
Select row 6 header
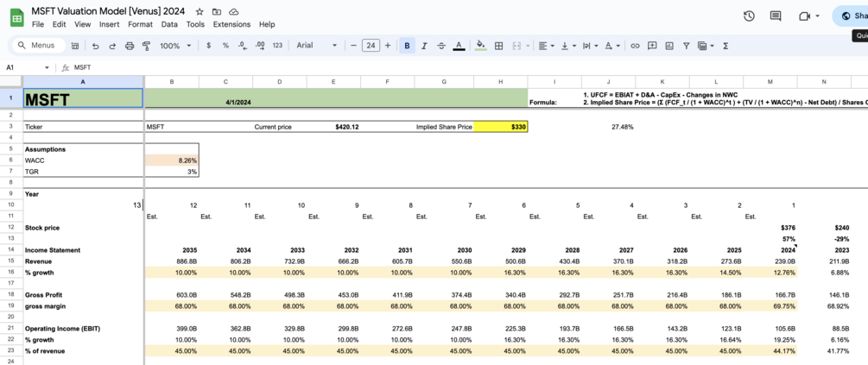pos(10,160)
